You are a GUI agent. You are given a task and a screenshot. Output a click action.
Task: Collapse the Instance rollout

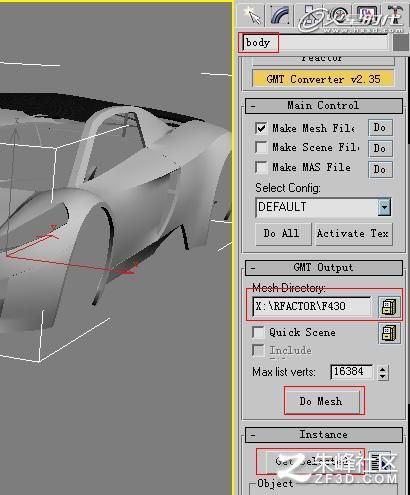323,435
